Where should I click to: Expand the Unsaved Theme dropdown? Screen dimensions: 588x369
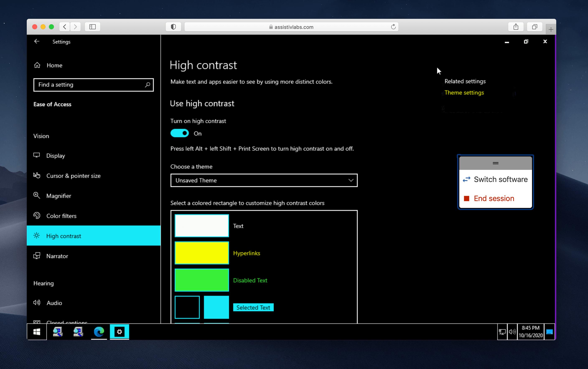[x=264, y=180]
